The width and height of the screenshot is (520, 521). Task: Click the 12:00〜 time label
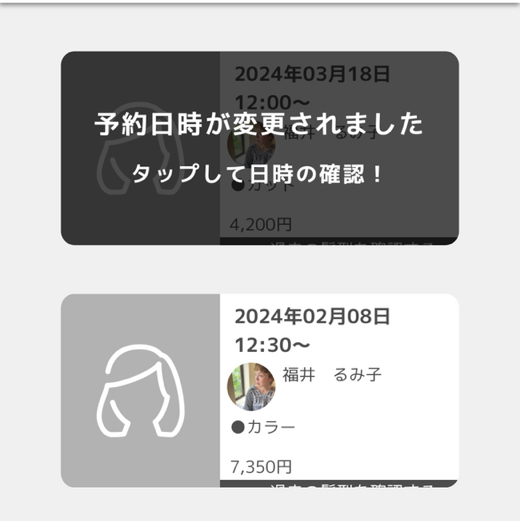(x=272, y=102)
